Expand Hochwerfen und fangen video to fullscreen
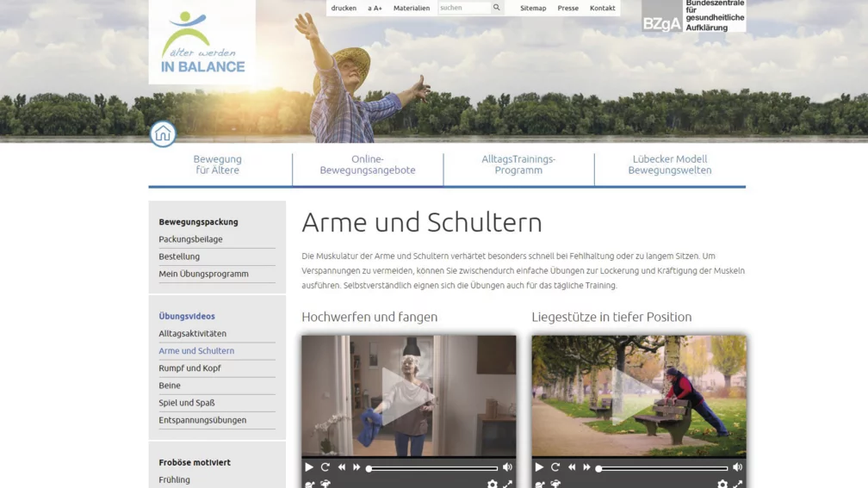868x488 pixels. pos(507,484)
